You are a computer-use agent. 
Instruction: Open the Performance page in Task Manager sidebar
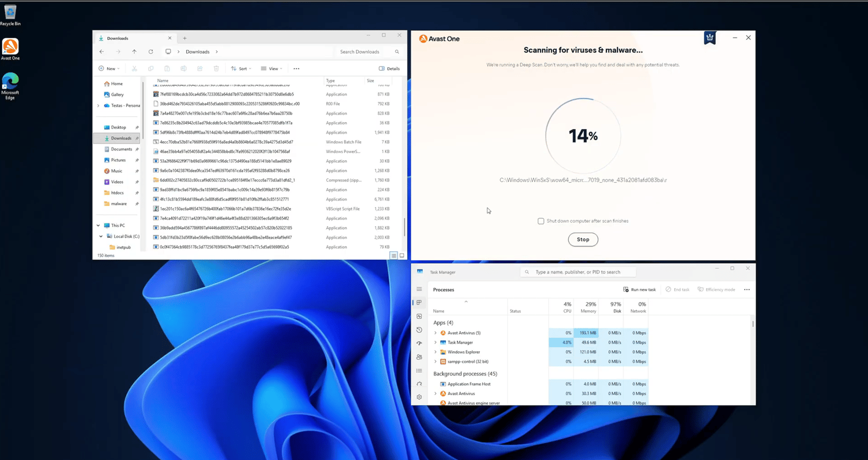point(420,317)
